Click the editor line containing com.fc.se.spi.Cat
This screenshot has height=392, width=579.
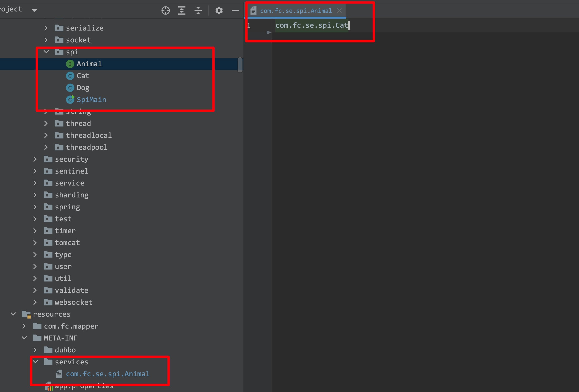tap(311, 25)
